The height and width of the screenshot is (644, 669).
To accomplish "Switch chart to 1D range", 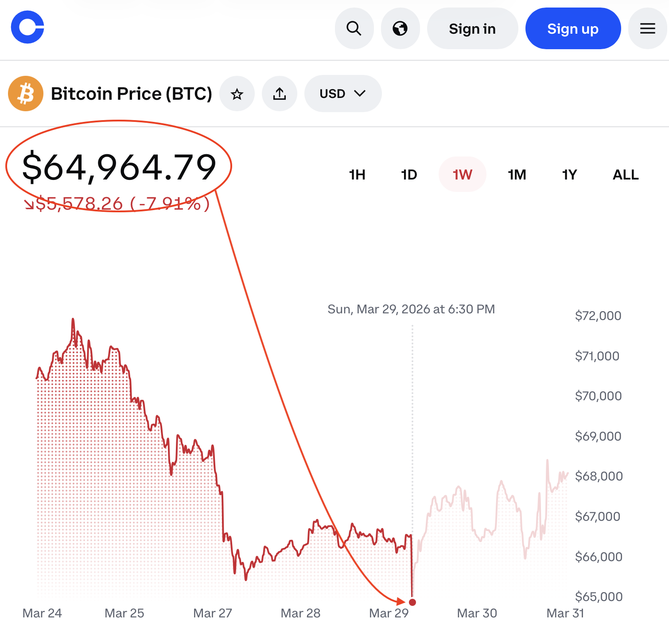I will [x=409, y=175].
